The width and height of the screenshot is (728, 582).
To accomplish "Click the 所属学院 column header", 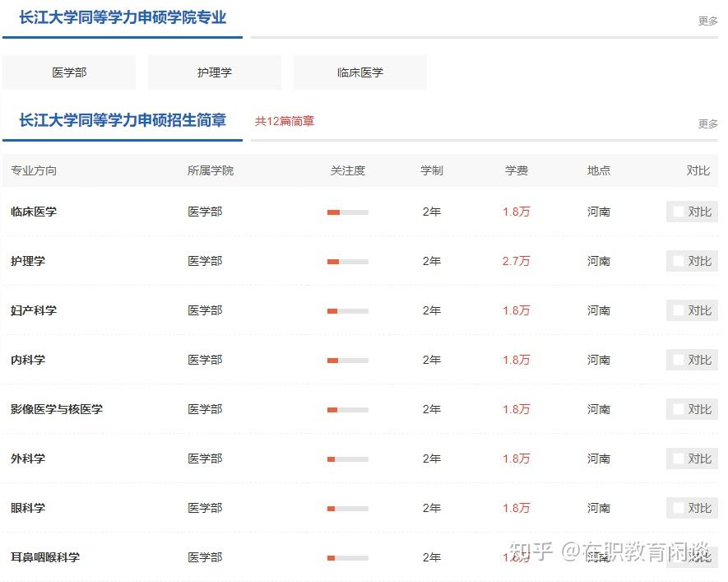I will [x=211, y=171].
